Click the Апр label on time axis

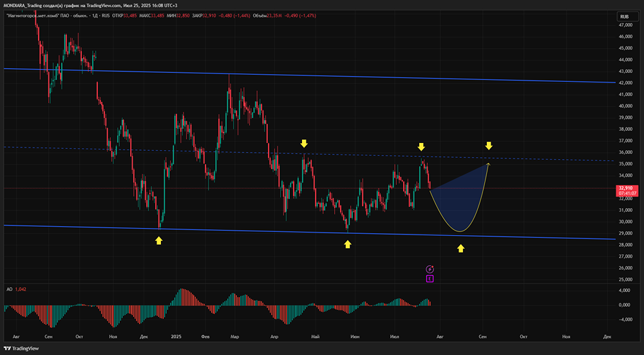pos(275,336)
